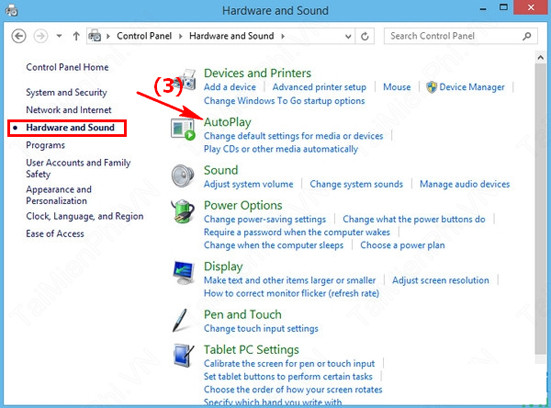Viewport: 551px width, 408px height.
Task: Click Change system sounds
Action: tap(356, 184)
